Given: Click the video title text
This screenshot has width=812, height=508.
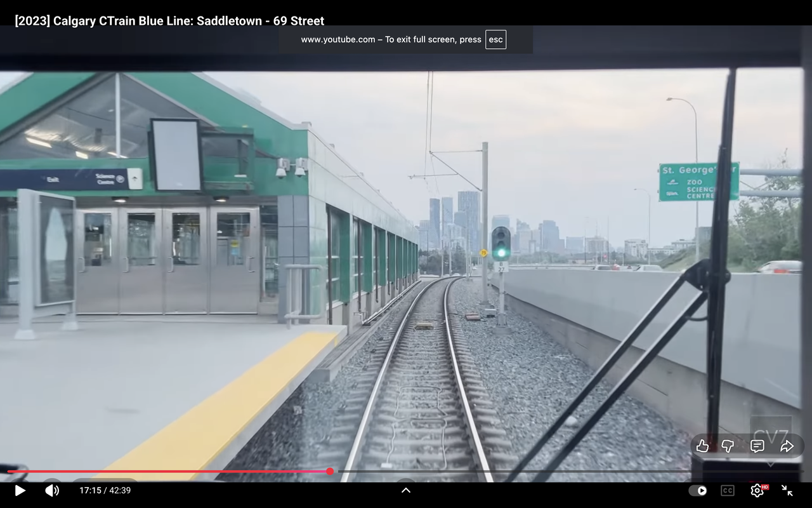Looking at the screenshot, I should point(169,21).
